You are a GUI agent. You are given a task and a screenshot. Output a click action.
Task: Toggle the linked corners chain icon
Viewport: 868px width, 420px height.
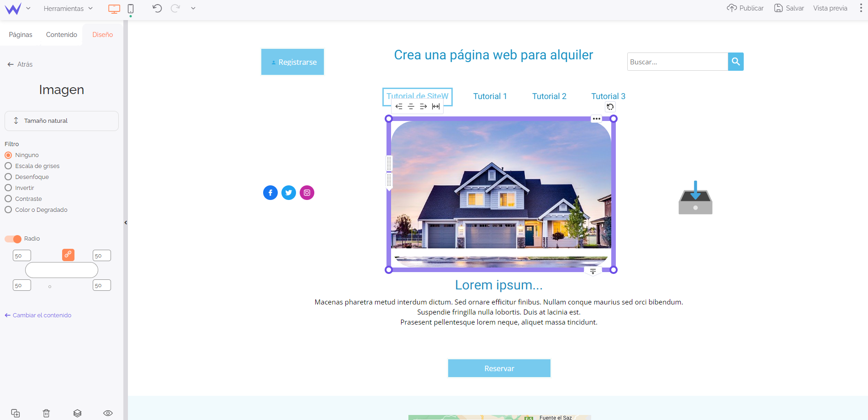click(x=68, y=255)
